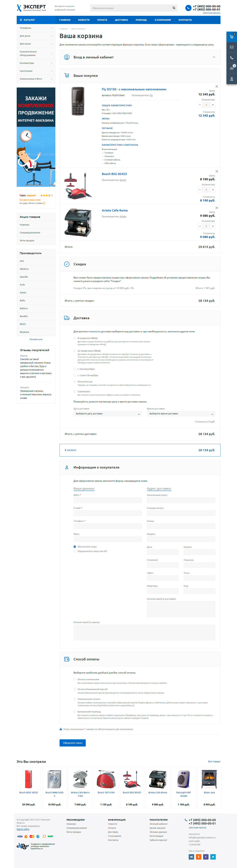Increase quantity of Fly DS150
Screen dimensions: 237x868
click(213, 105)
